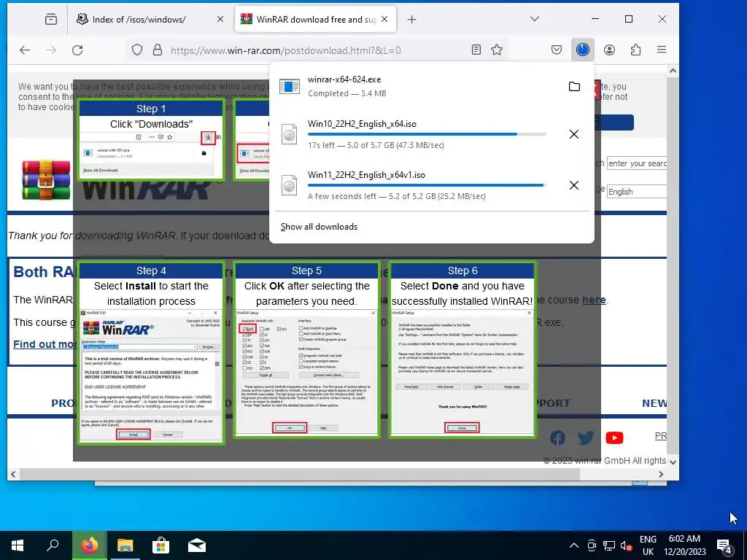Open Windows taskbar search
The width and height of the screenshot is (747, 560).
pos(53,545)
